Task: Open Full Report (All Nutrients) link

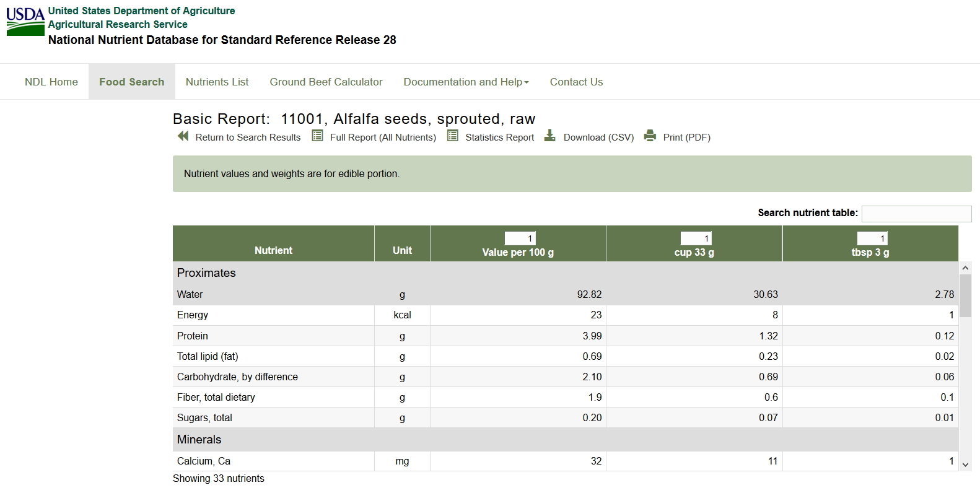Action: point(383,137)
